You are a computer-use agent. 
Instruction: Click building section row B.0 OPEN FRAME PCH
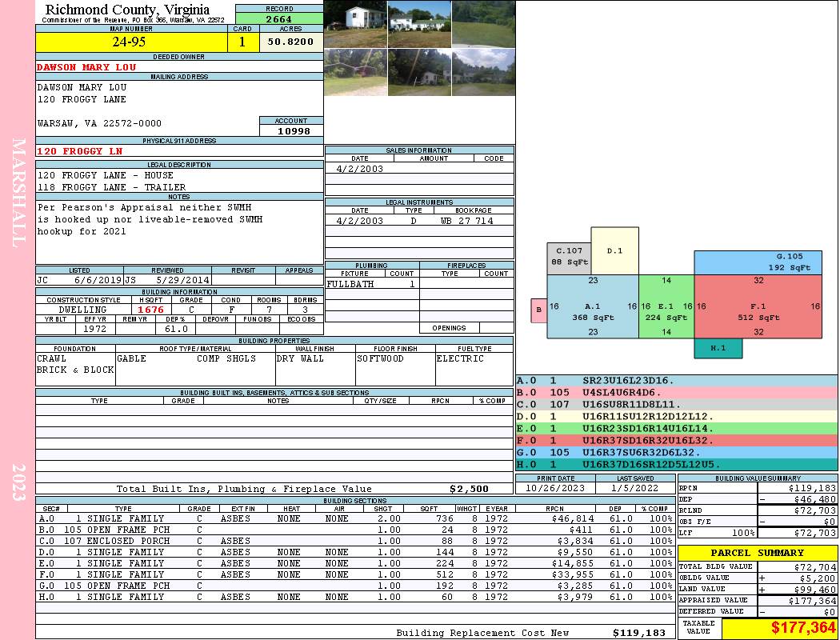[x=355, y=530]
